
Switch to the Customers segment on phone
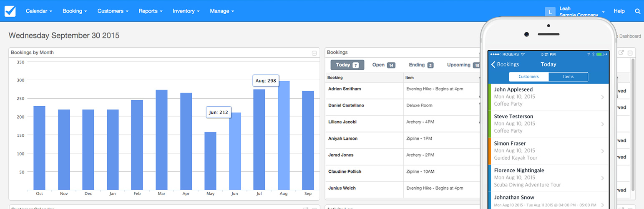pyautogui.click(x=528, y=77)
